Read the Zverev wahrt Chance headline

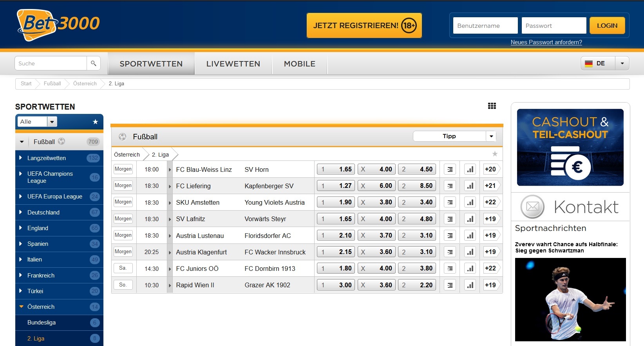[566, 247]
